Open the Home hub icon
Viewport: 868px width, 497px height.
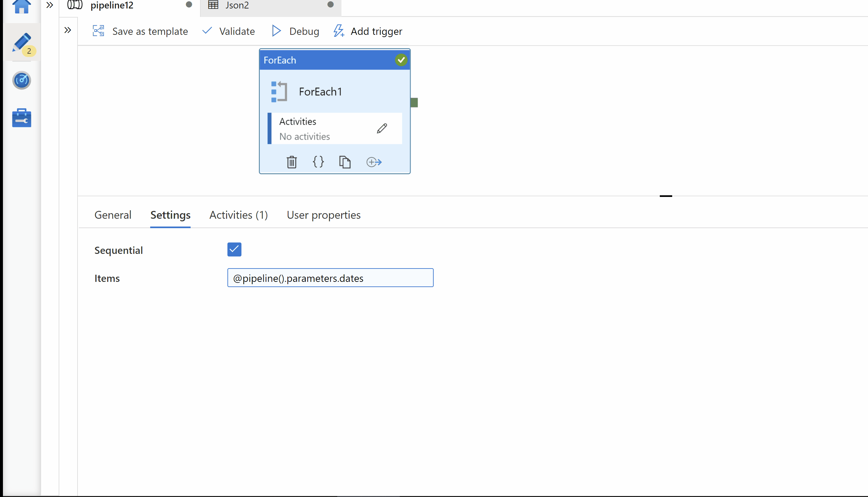22,6
